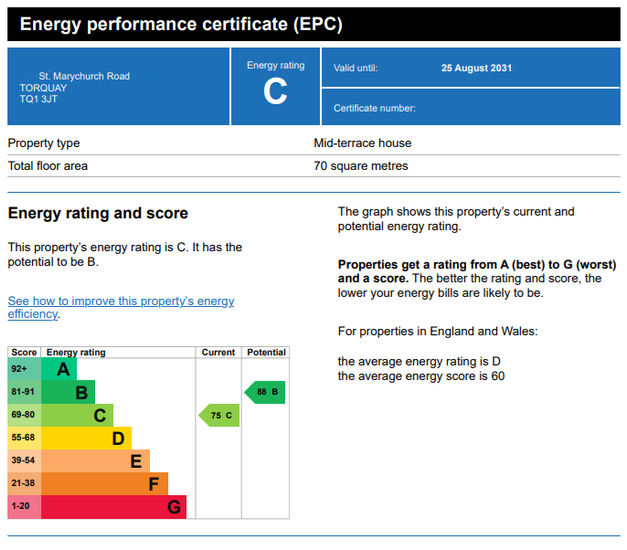627x550 pixels.
Task: Select the light green C rating band
Action: [x=77, y=415]
